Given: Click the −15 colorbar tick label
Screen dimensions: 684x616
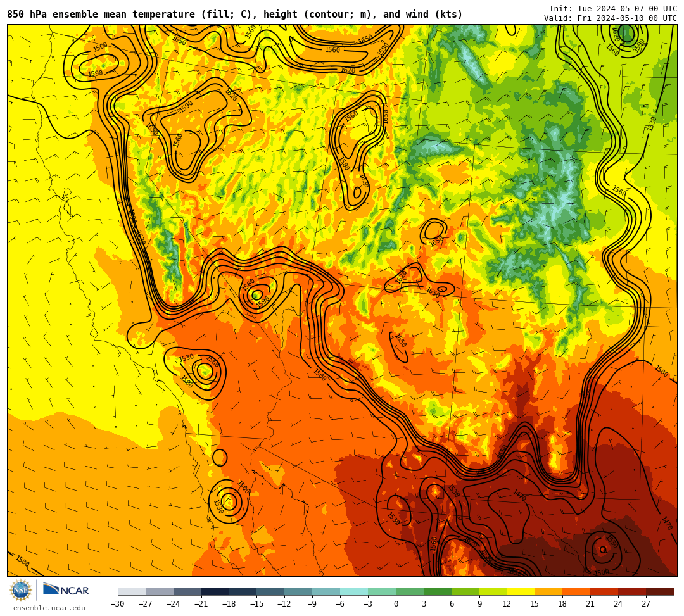Looking at the screenshot, I should click(257, 604).
